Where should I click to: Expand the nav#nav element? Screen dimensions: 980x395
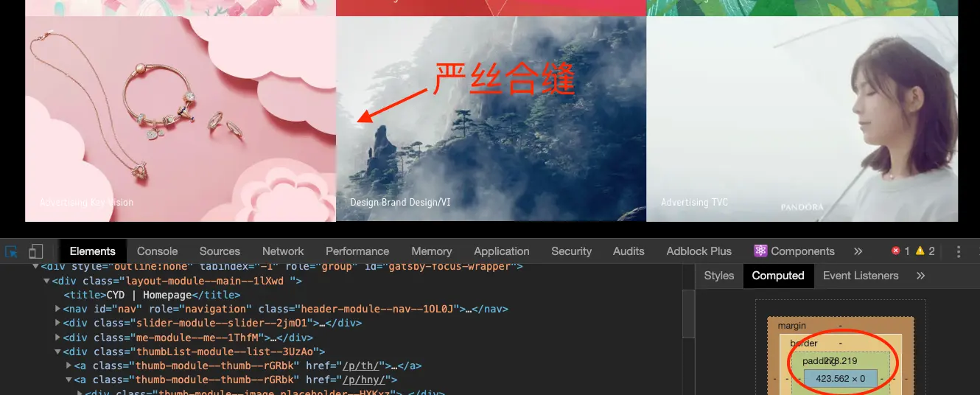tap(58, 309)
